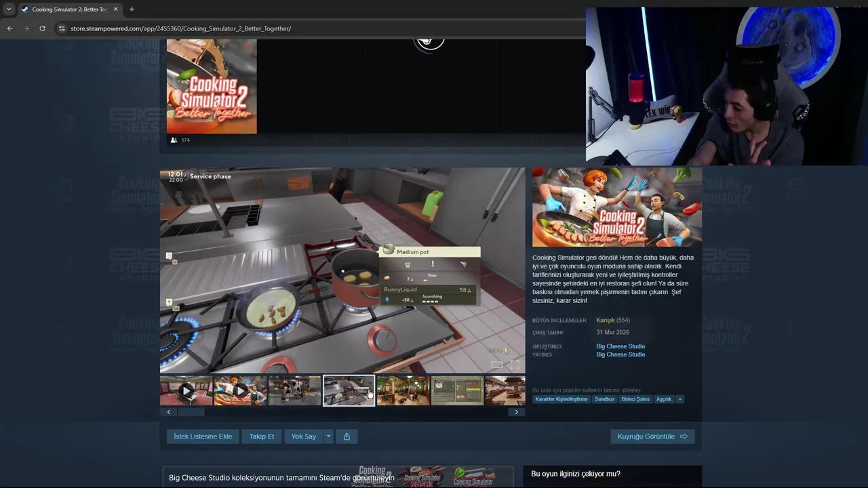Open the Big Cheese Studio developer link
The width and height of the screenshot is (868, 488).
[620, 346]
